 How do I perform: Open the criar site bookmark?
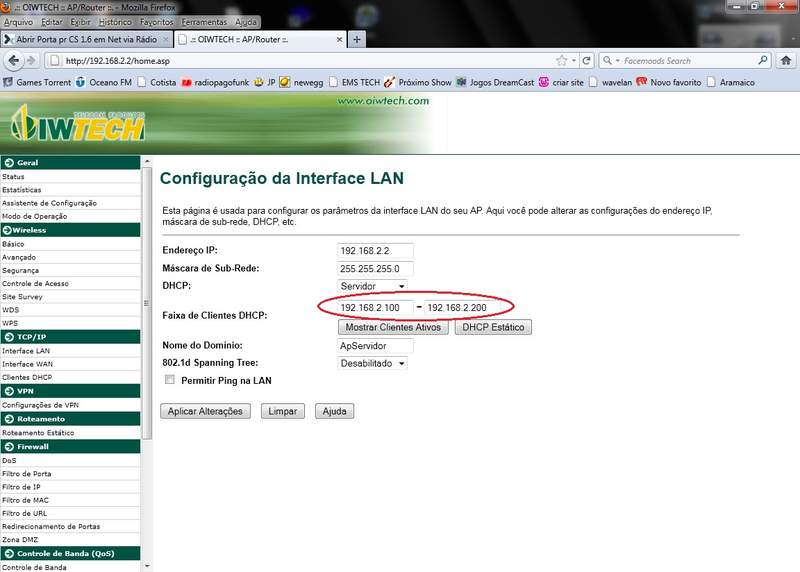click(561, 82)
